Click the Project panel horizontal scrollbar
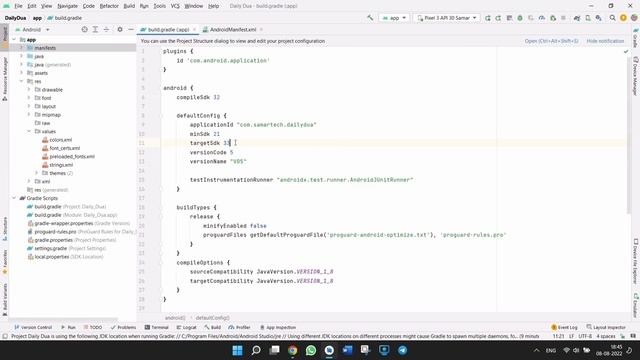Image resolution: width=640 pixels, height=360 pixels. point(65,320)
